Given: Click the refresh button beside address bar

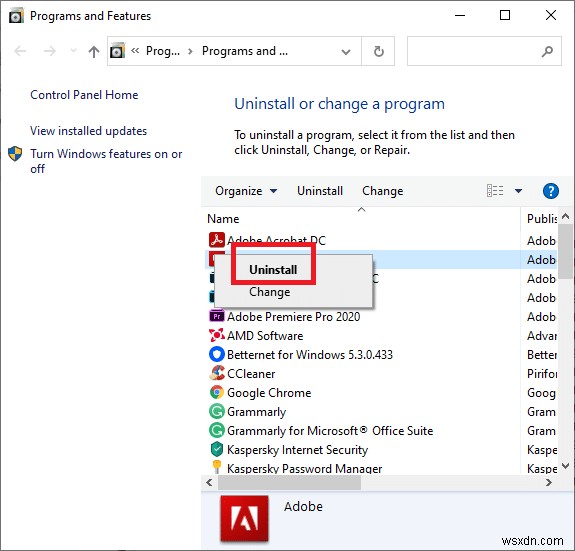Looking at the screenshot, I should [x=378, y=51].
